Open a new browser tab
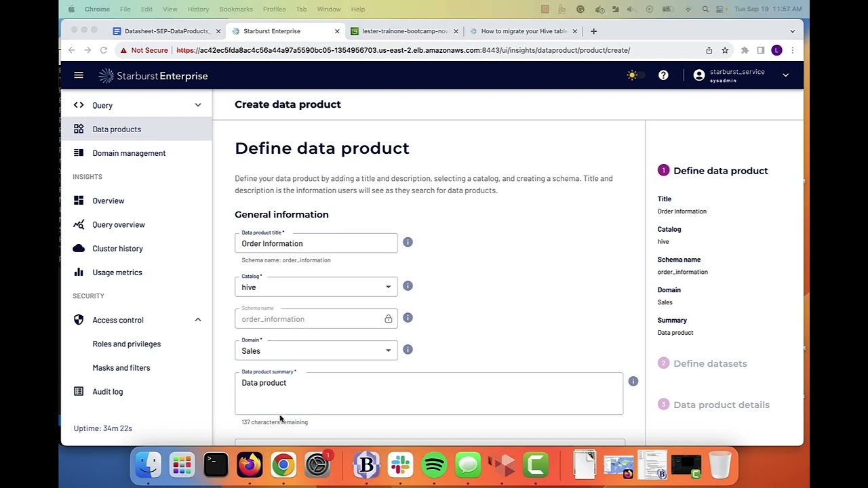Viewport: 868px width, 488px height. [593, 31]
